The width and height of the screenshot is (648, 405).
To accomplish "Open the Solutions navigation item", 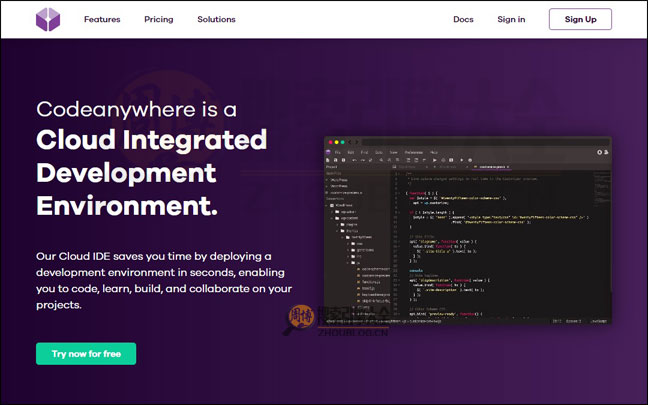I will coord(217,19).
